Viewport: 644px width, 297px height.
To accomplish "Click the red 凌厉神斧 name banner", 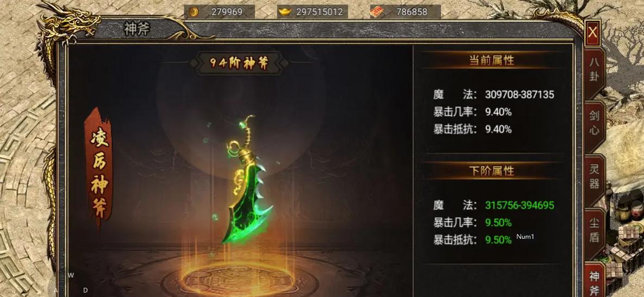I will (x=98, y=169).
